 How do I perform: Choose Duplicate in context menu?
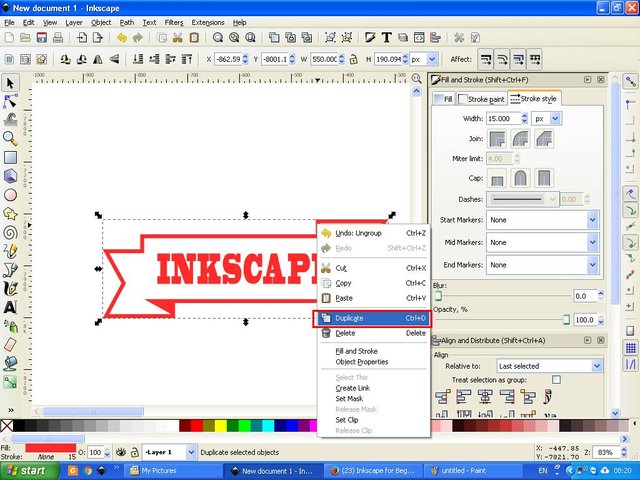tap(373, 318)
